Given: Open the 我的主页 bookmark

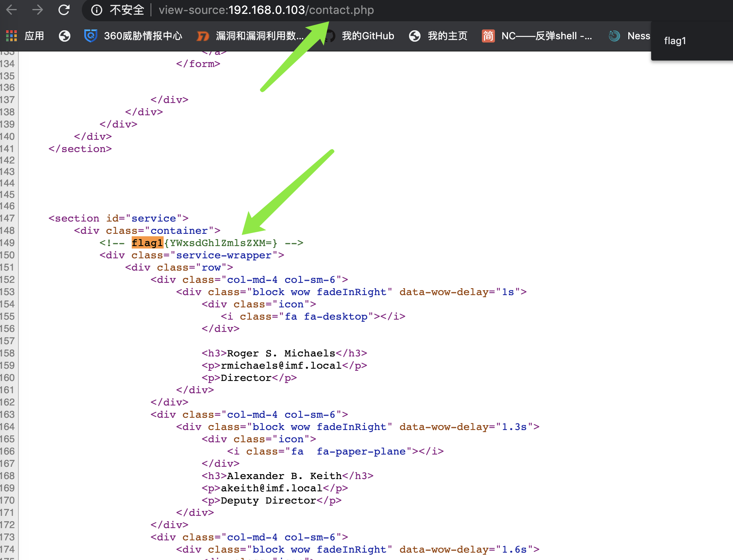Looking at the screenshot, I should (438, 36).
